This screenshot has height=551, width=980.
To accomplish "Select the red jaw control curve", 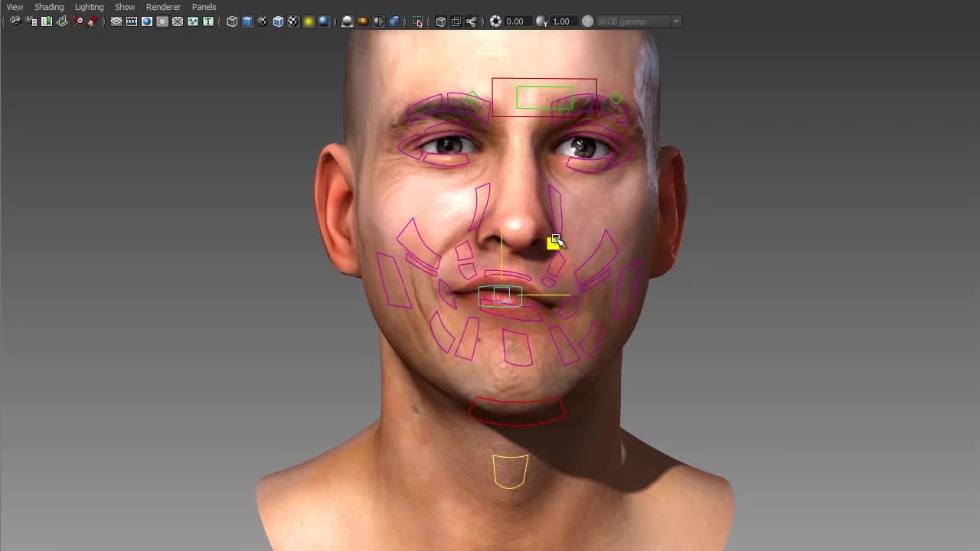I will 517,411.
